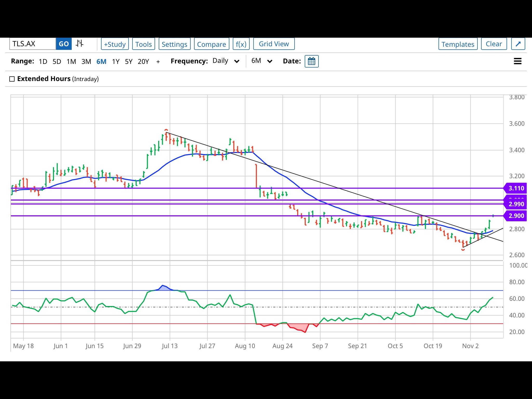This screenshot has height=399, width=532.
Task: Select the 1D range
Action: pos(43,62)
